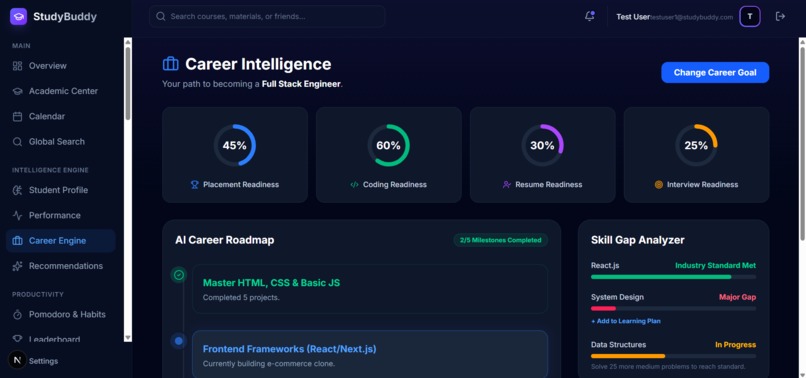
Task: Select Student Profile in sidebar
Action: pyautogui.click(x=61, y=190)
